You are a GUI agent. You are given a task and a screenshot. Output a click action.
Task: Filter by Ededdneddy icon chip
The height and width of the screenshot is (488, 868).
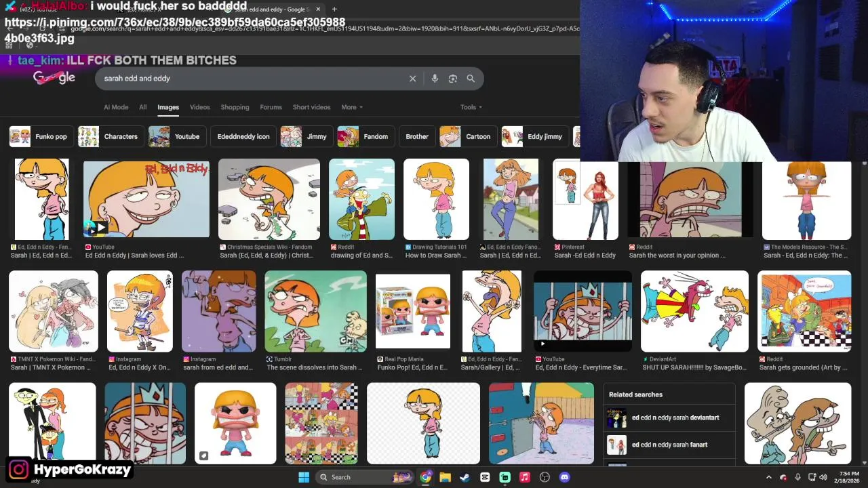tap(243, 136)
